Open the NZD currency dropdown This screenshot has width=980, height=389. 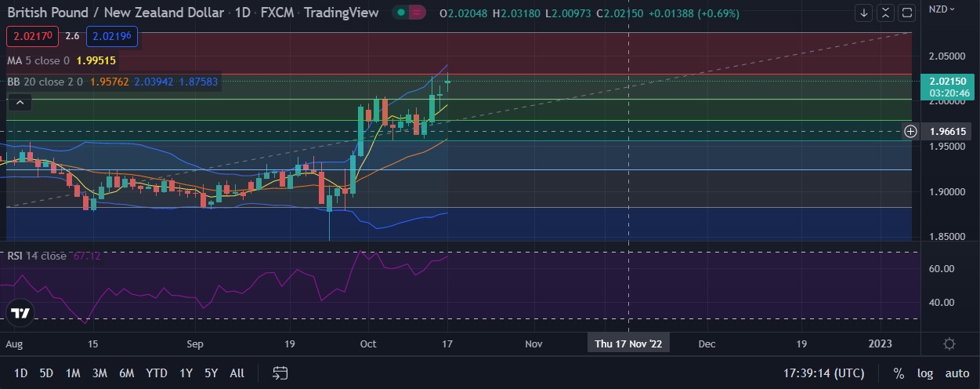tap(941, 9)
